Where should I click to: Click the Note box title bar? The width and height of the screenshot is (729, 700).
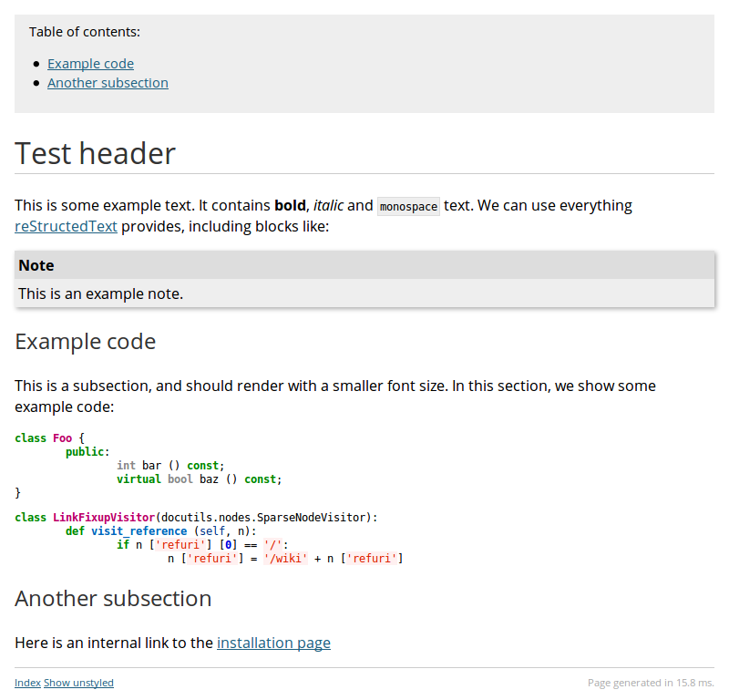tap(364, 265)
